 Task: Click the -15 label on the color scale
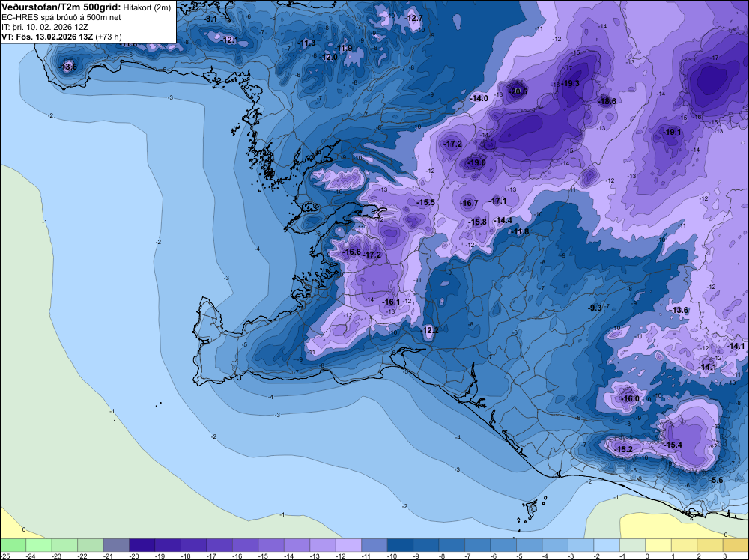point(262,556)
